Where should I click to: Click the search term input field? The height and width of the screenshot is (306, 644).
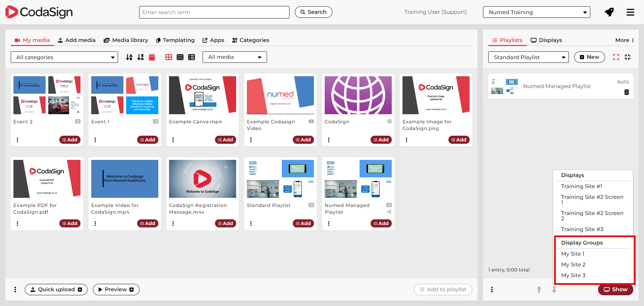click(x=214, y=12)
